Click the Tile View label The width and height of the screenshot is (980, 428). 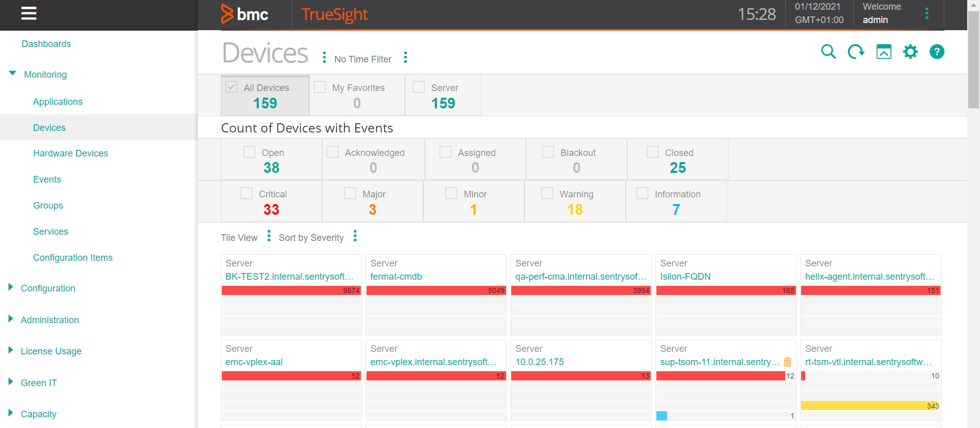239,238
